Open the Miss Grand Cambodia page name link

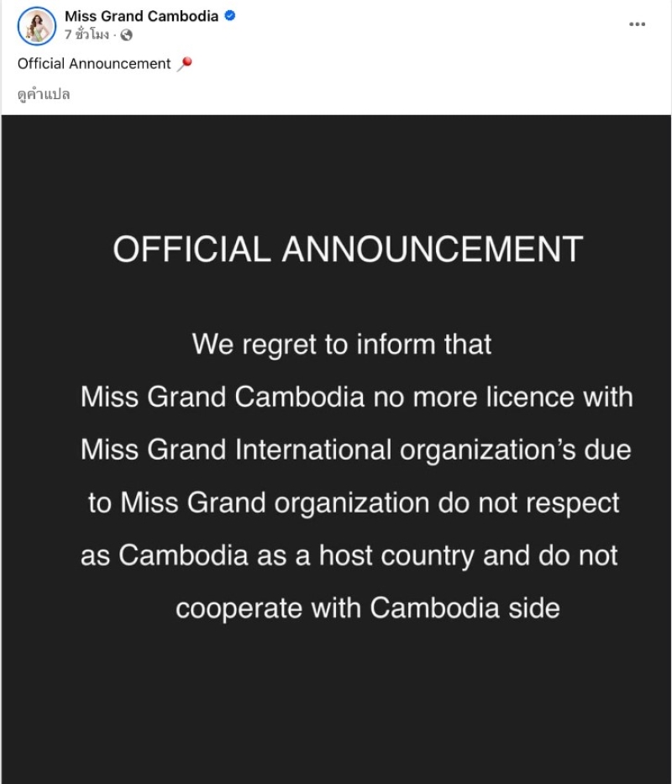click(141, 16)
